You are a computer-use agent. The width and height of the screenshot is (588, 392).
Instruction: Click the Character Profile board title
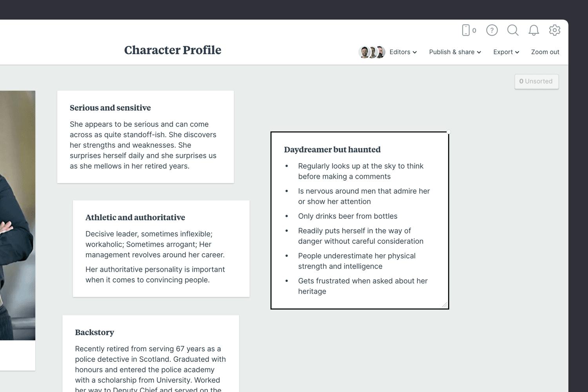172,50
